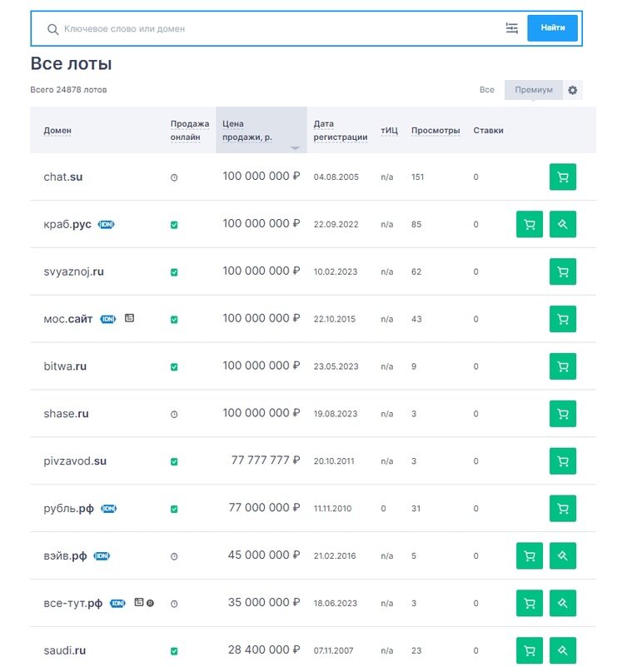Click clock icon in shase.ru row
This screenshot has width=617, height=672.
tap(174, 415)
